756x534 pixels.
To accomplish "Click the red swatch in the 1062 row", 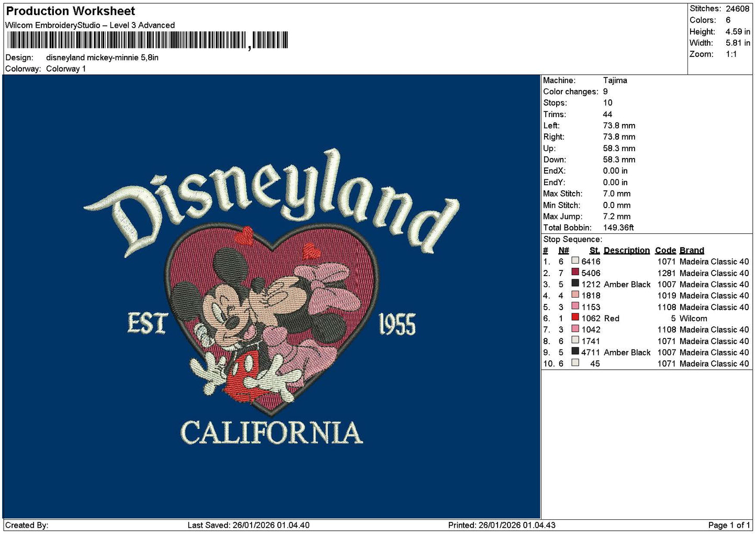I will click(575, 317).
